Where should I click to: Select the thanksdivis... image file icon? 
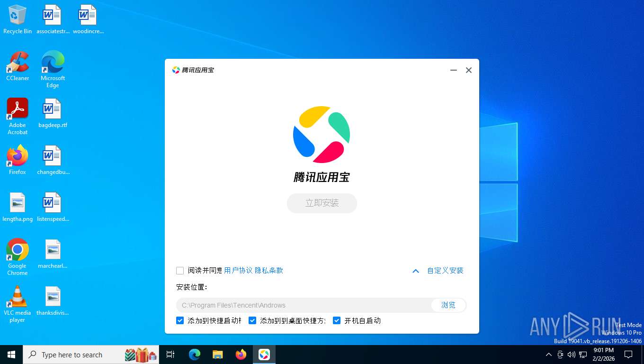pyautogui.click(x=53, y=301)
